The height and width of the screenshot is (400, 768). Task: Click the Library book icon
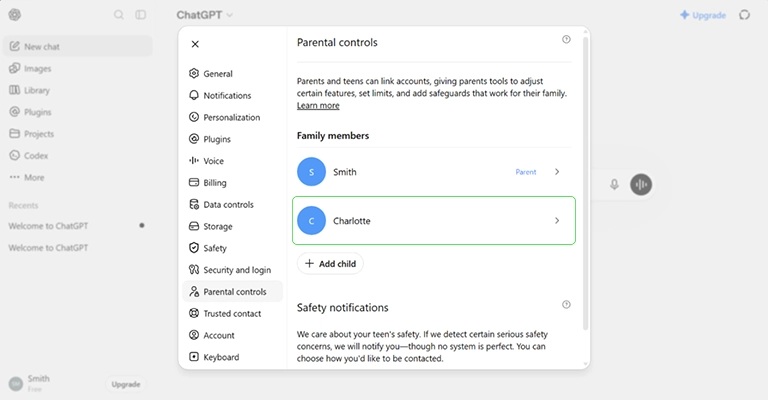(15, 90)
